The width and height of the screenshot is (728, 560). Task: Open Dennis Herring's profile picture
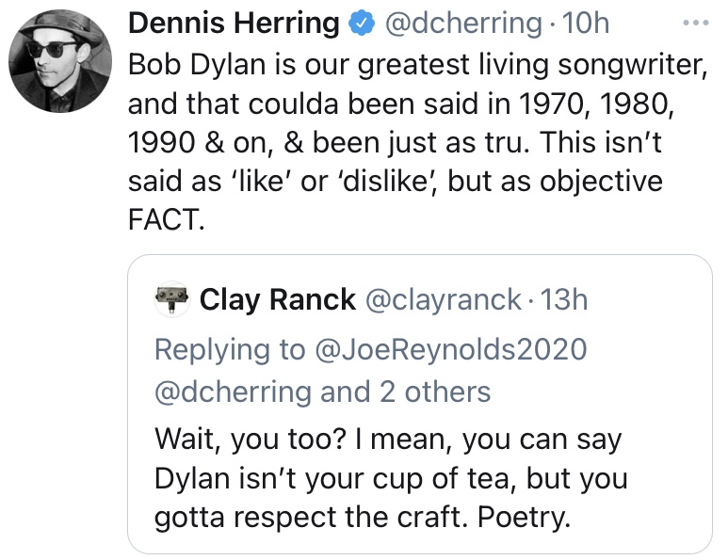pyautogui.click(x=59, y=58)
